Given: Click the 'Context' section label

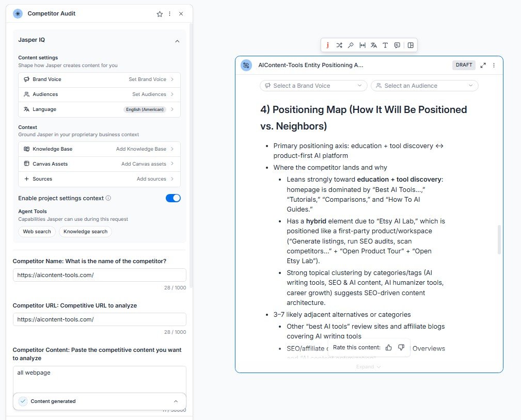Looking at the screenshot, I should 27,127.
